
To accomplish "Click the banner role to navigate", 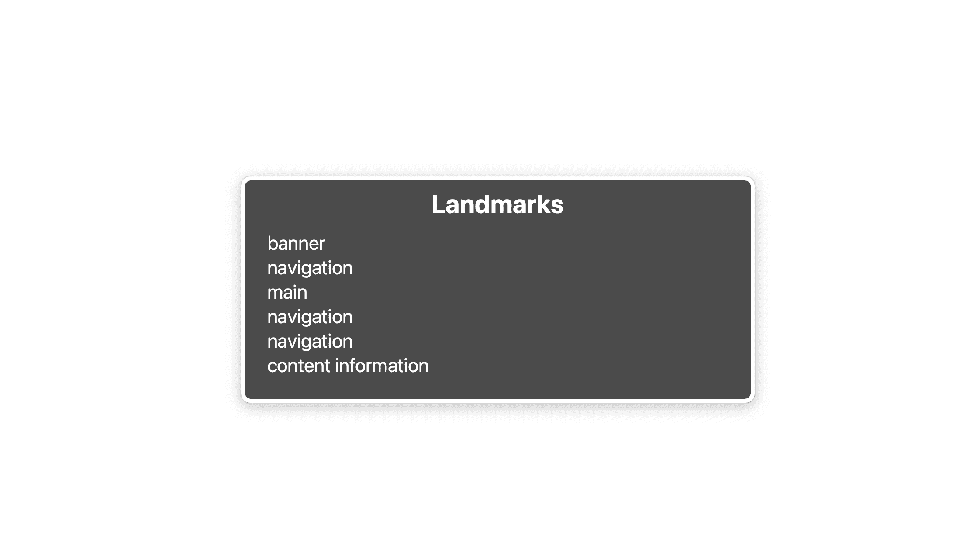I will coord(296,243).
